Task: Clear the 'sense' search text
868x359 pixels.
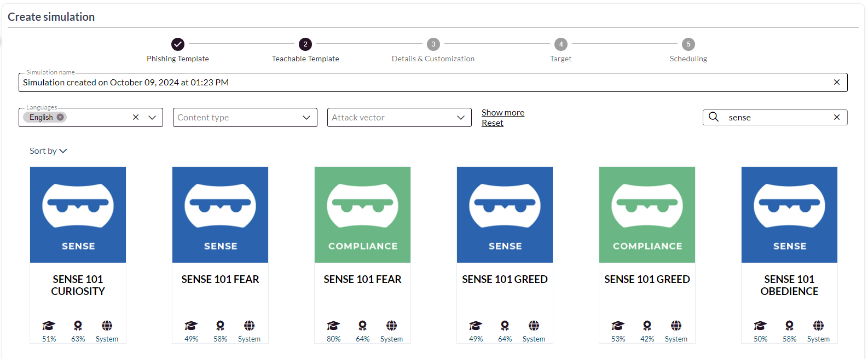Action: (836, 117)
